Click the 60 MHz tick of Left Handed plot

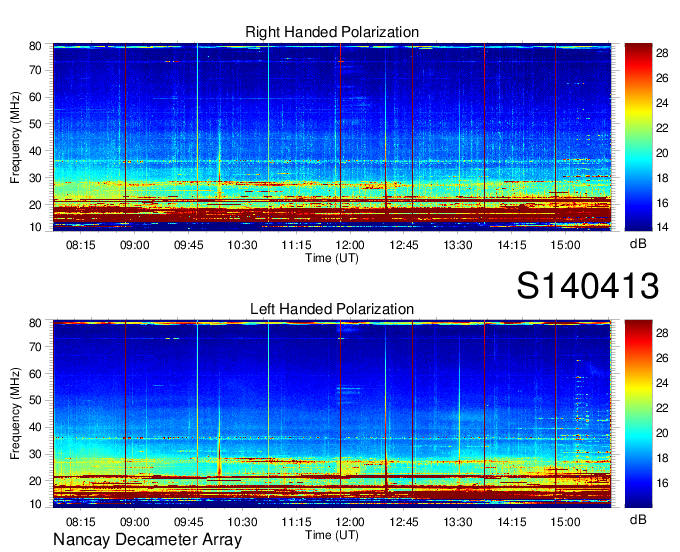(35, 374)
